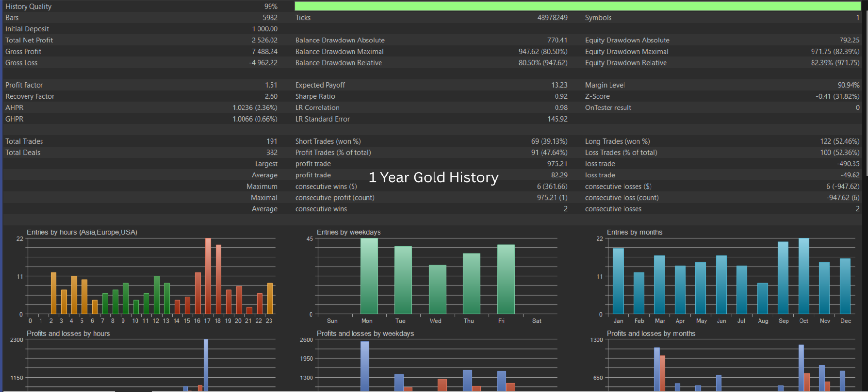The width and height of the screenshot is (868, 392).
Task: Click the Margin Level value "90.94%"
Action: tap(848, 85)
